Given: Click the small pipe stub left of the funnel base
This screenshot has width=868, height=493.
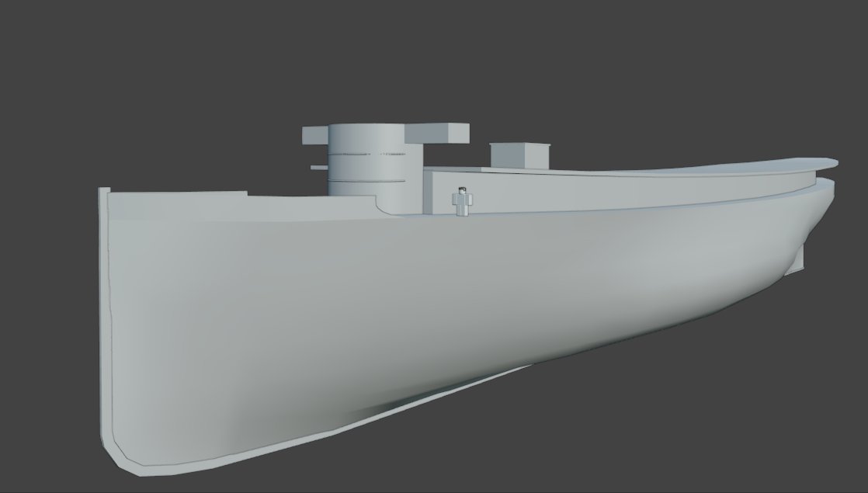Looking at the screenshot, I should point(318,166).
